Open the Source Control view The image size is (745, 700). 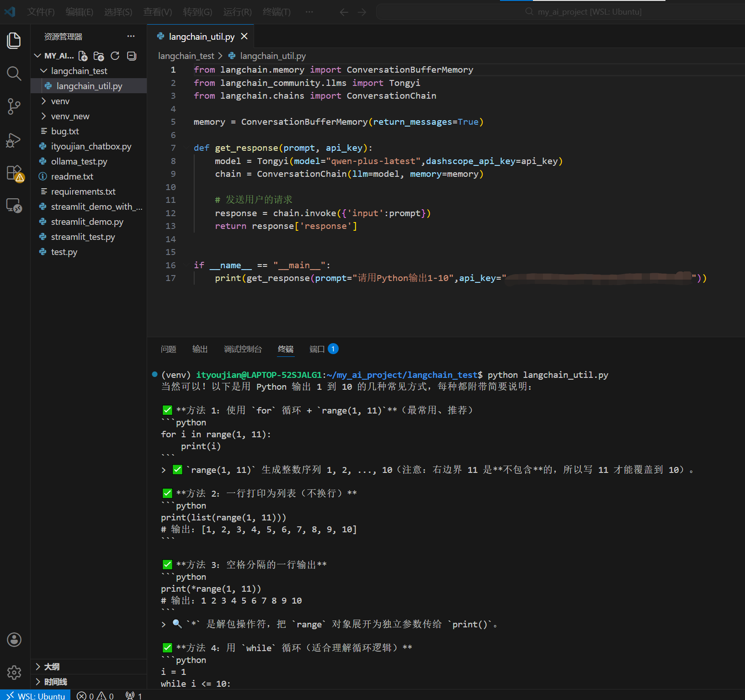coord(14,107)
